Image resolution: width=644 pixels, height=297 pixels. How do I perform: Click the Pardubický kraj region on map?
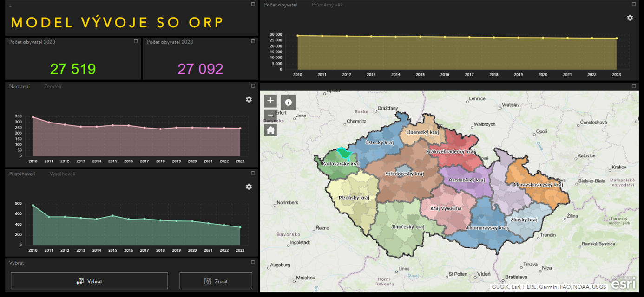[467, 180]
